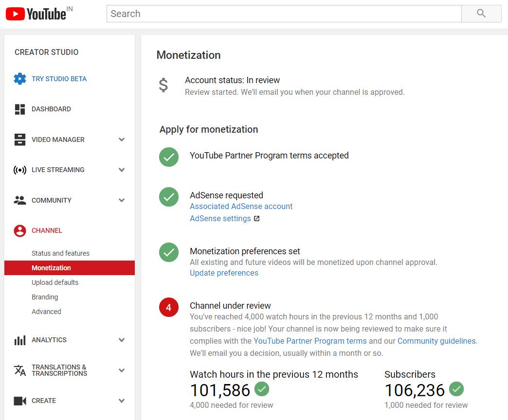The image size is (508, 420).
Task: Click the Channel person icon
Action: [x=20, y=231]
